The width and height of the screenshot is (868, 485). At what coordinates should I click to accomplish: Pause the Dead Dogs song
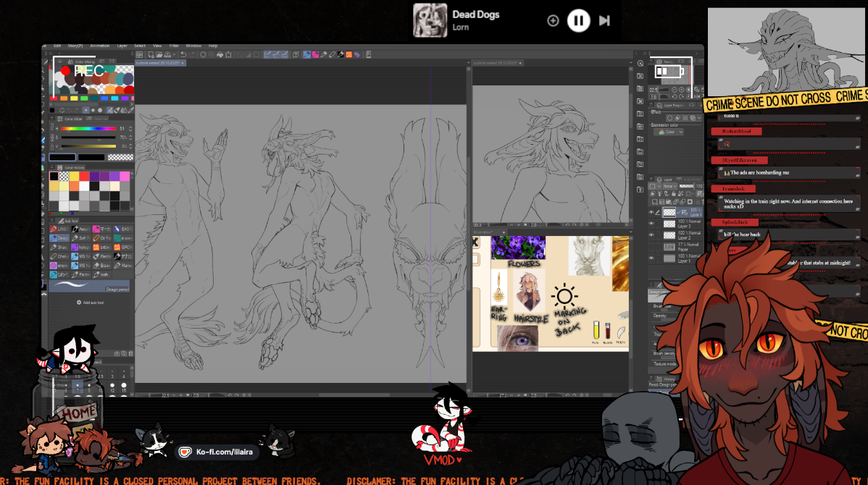coord(578,20)
